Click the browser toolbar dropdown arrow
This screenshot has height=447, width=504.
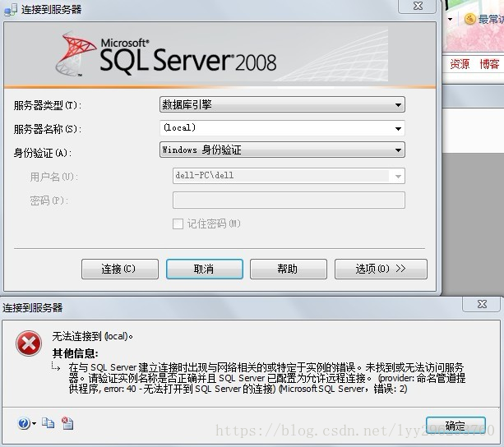451,19
